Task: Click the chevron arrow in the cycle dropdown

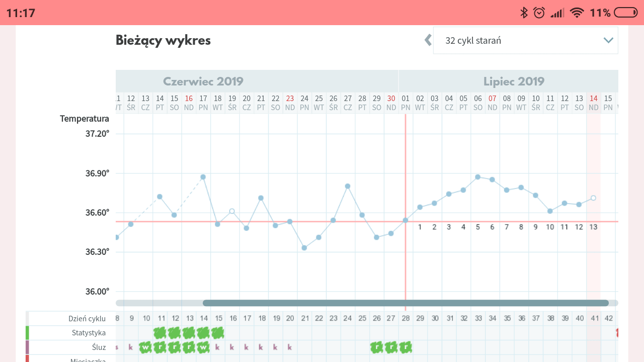Action: (608, 41)
